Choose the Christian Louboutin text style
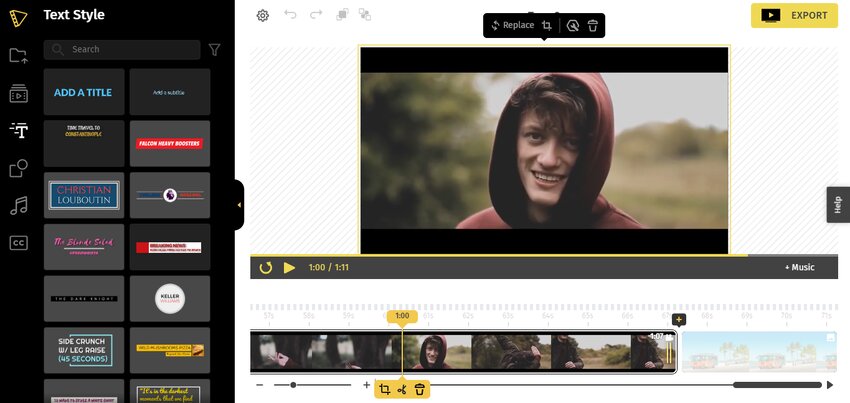This screenshot has width=850, height=403. tap(84, 195)
